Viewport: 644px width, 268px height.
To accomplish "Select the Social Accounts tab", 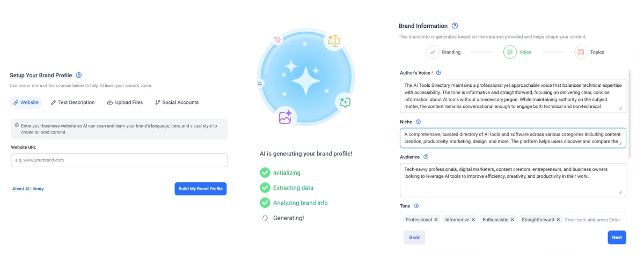I will [x=177, y=102].
